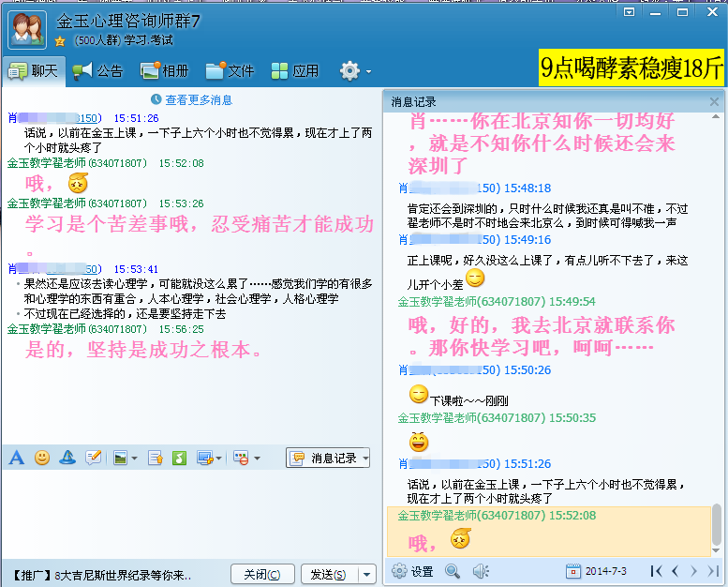The height and width of the screenshot is (587, 728).
Task: Open the font style tool (A icon)
Action: point(16,458)
